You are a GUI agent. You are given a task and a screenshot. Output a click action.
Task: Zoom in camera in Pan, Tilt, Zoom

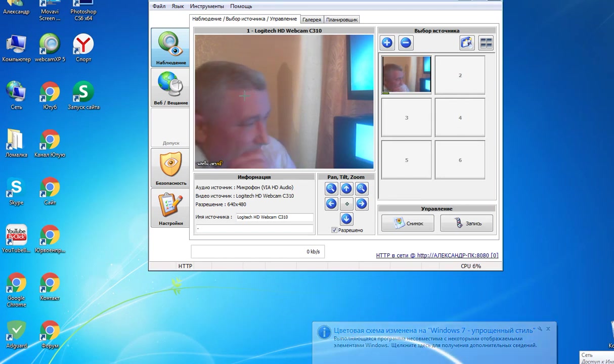click(x=362, y=189)
